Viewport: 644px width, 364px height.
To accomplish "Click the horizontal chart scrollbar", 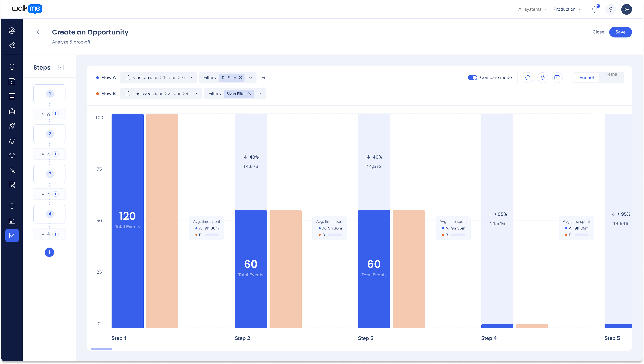I will click(x=101, y=349).
